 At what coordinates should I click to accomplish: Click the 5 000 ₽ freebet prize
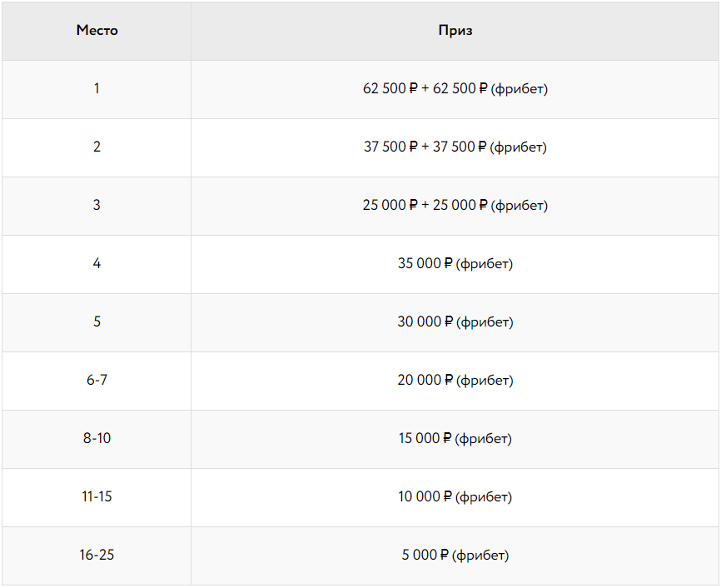455,555
